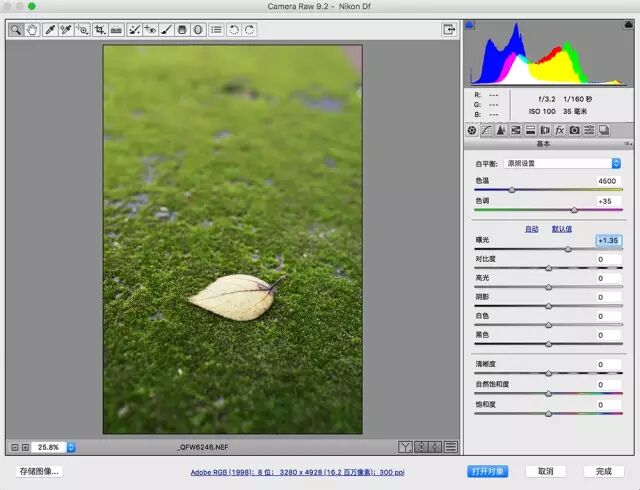This screenshot has height=490, width=640.
Task: Open the Snapshots panel tab
Action: pyautogui.click(x=604, y=130)
